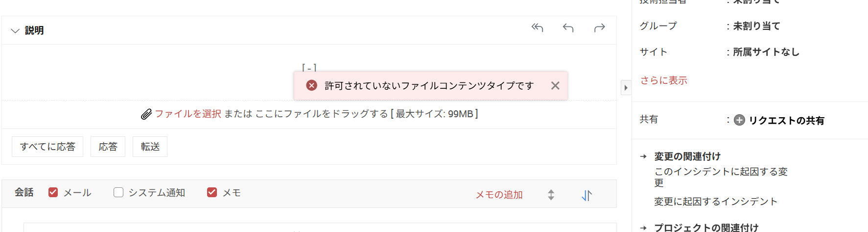This screenshot has width=868, height=232.
Task: Expand さらに表示 details
Action: 663,80
